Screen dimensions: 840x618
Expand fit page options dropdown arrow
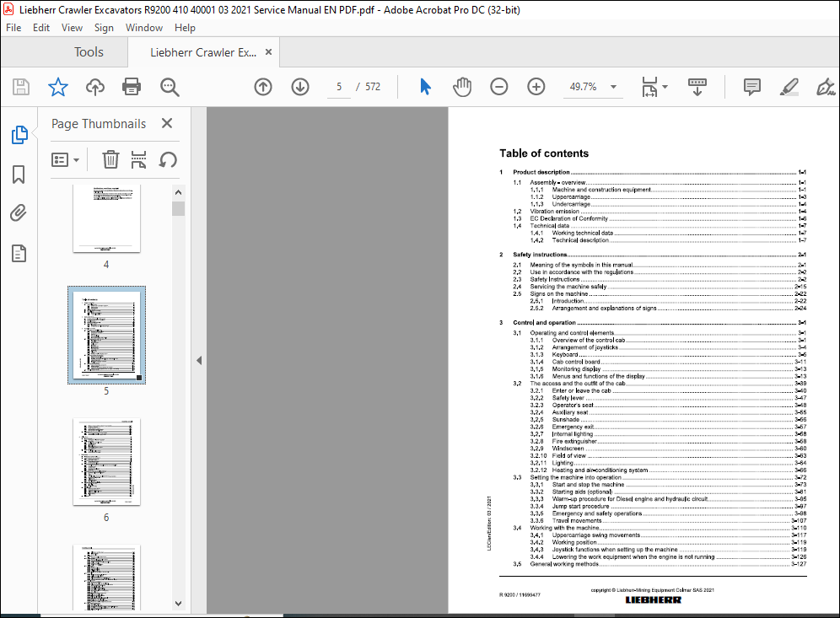[665, 87]
